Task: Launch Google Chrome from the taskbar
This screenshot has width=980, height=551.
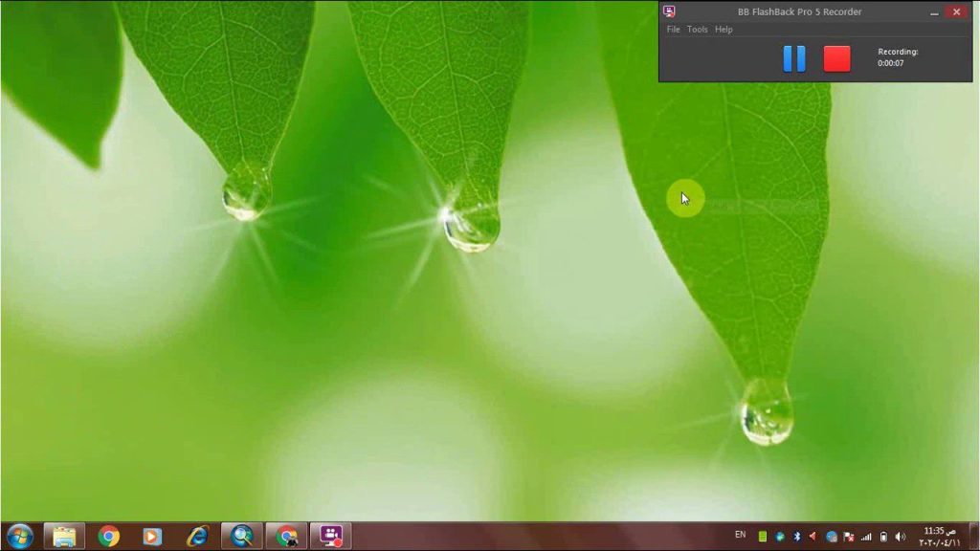Action: (107, 535)
